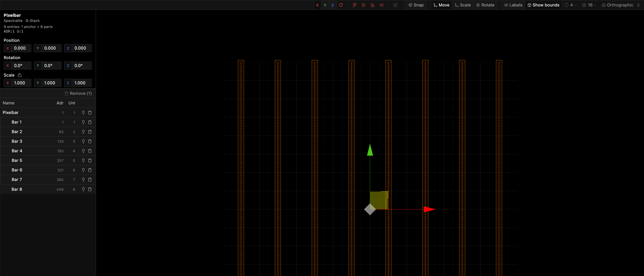Screen dimensions: 644x276
Task: Select the Bar 4 row
Action: [x=48, y=151]
